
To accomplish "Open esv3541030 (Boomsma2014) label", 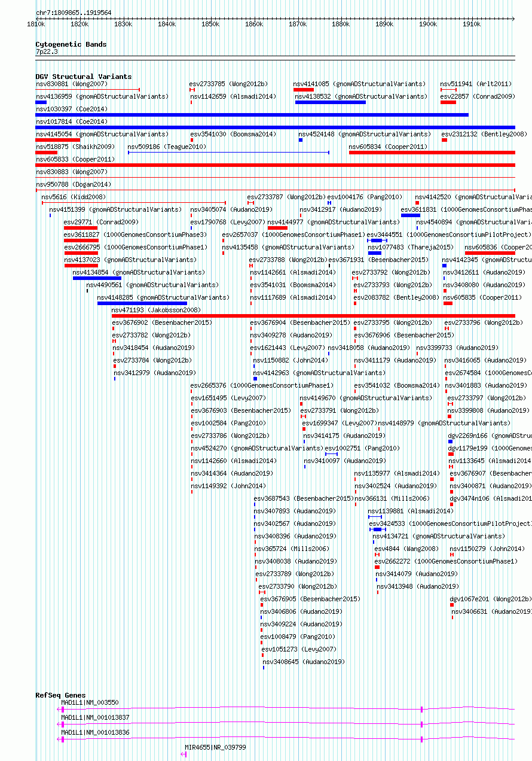I will tap(233, 134).
